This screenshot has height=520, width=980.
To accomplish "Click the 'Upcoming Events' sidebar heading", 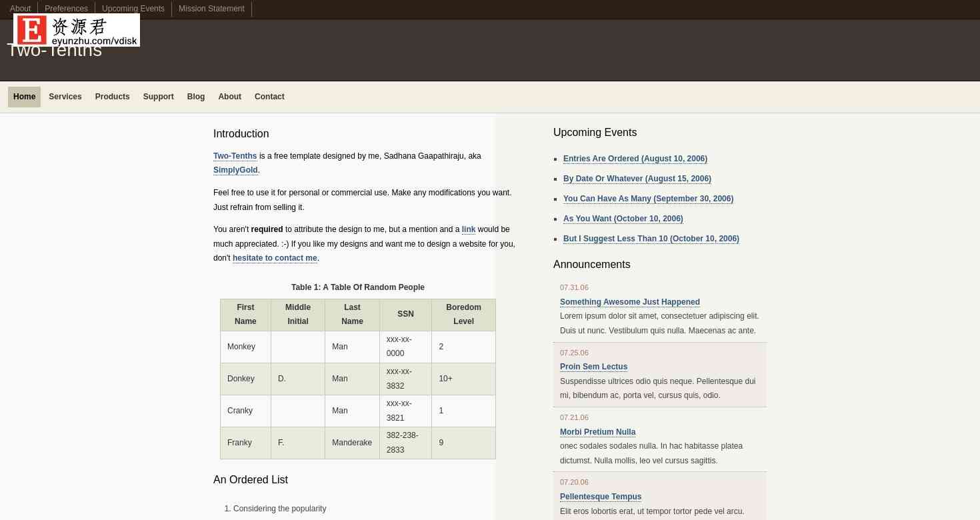I will pos(595,133).
